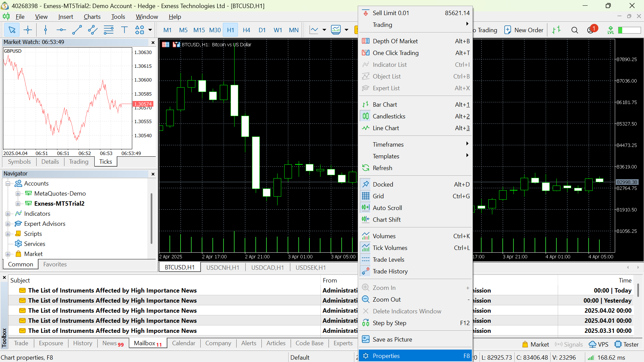
Task: Select the Fibonacci retracement tool
Action: pyautogui.click(x=108, y=30)
